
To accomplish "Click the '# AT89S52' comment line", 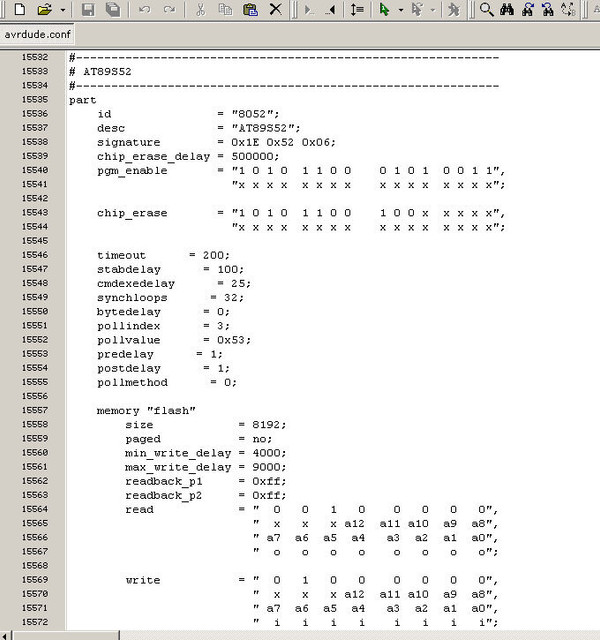I will click(x=100, y=71).
